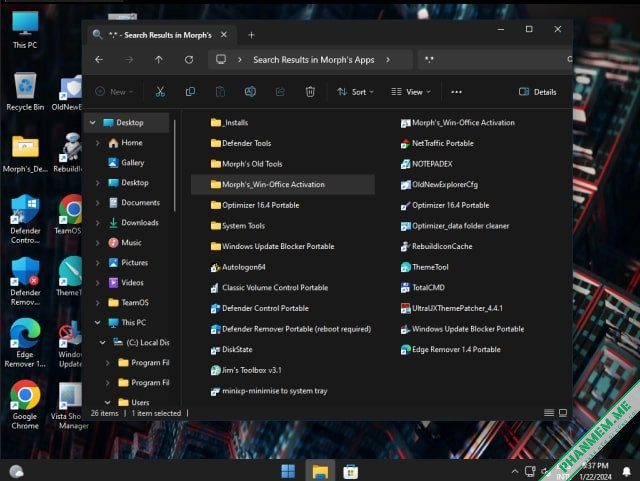Collapse the top Desktop tree node
The image size is (640, 481).
[93, 122]
